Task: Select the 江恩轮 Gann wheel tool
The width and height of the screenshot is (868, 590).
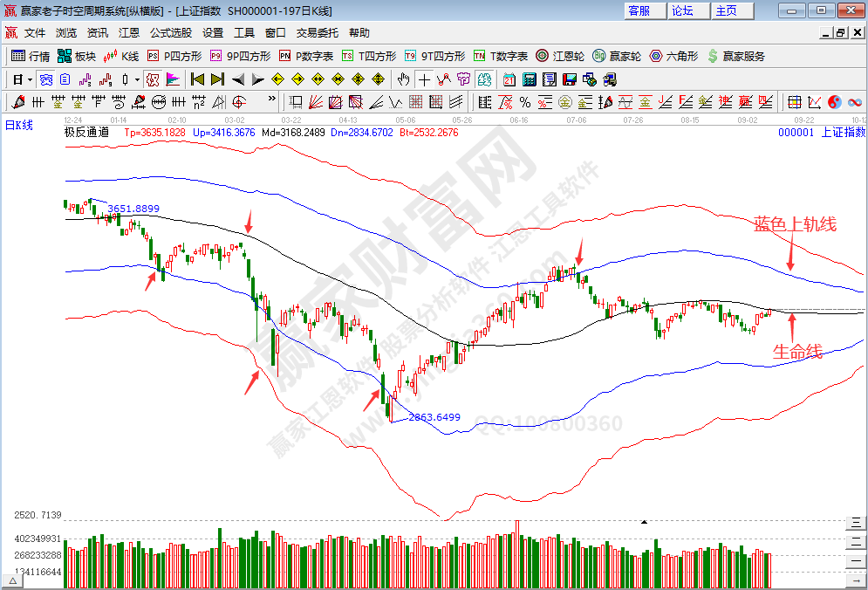Action: (x=559, y=56)
